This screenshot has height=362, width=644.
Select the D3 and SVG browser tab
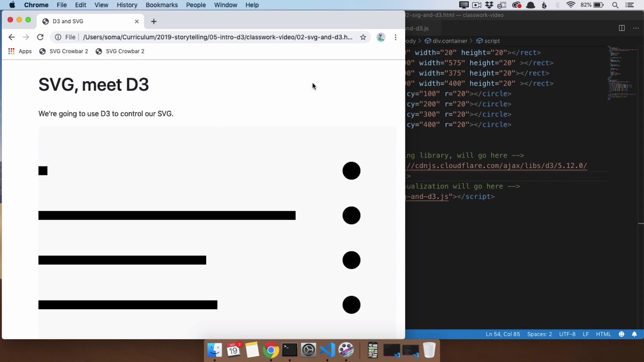[91, 21]
